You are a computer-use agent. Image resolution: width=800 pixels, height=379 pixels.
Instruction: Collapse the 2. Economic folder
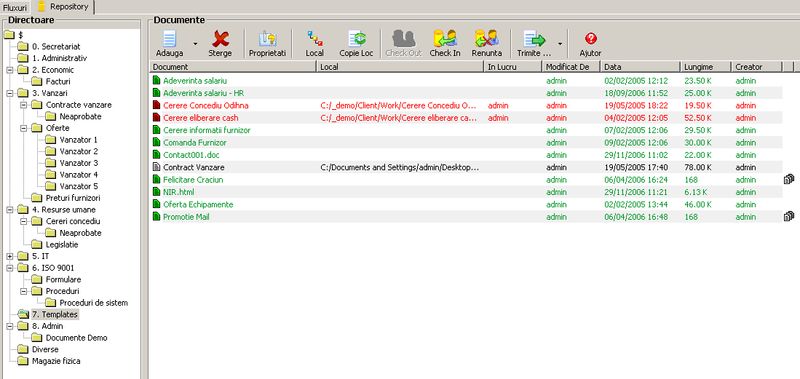(x=10, y=70)
